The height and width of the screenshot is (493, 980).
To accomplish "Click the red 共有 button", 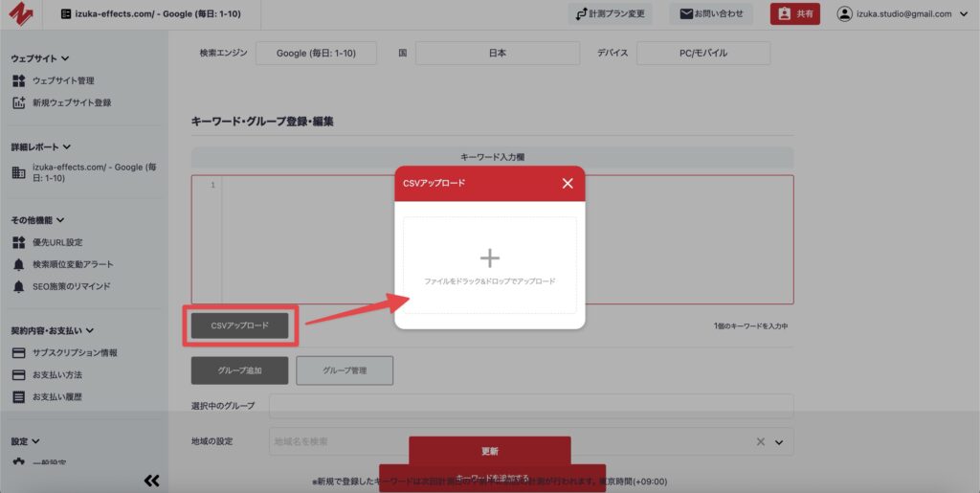I will [x=795, y=14].
